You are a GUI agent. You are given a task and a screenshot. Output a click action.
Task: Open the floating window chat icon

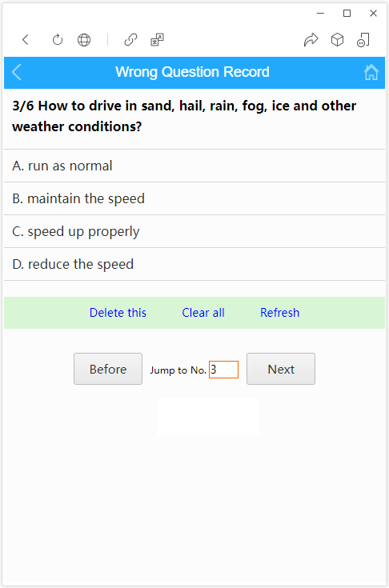[363, 40]
